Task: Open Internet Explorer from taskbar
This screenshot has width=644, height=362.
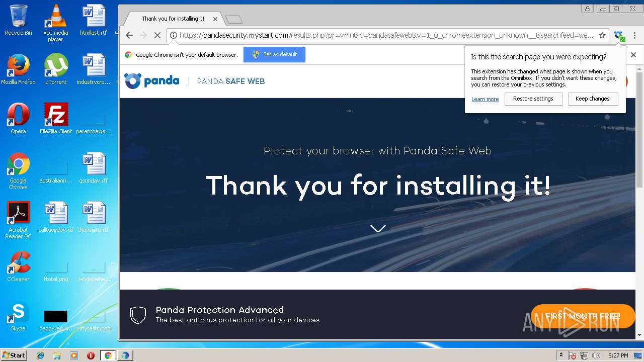Action: coord(40,355)
